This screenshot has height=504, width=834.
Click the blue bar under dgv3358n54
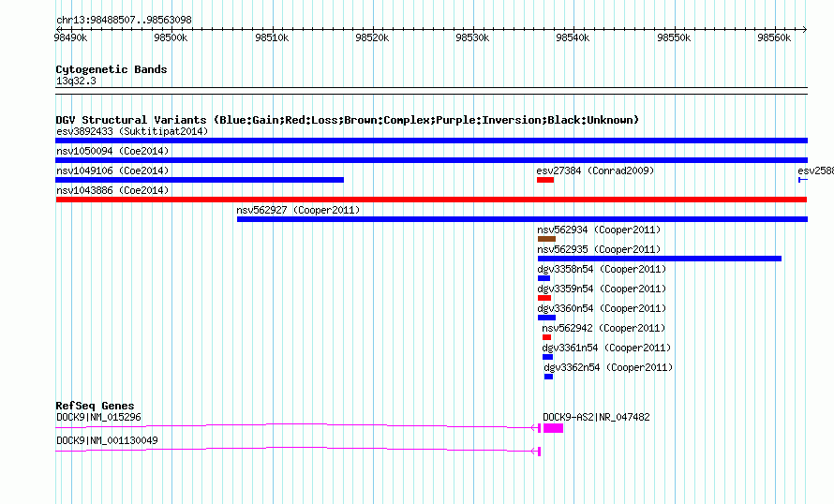pyautogui.click(x=544, y=278)
